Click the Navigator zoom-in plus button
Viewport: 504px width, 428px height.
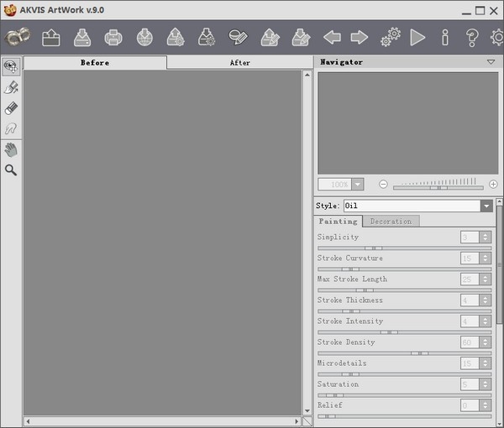(493, 184)
